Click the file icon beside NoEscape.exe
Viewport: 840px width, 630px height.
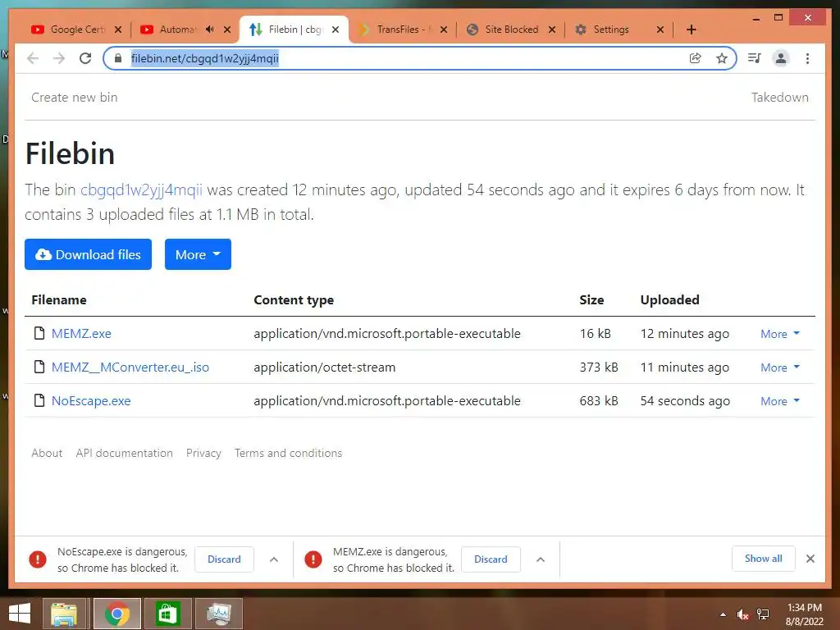tap(39, 400)
